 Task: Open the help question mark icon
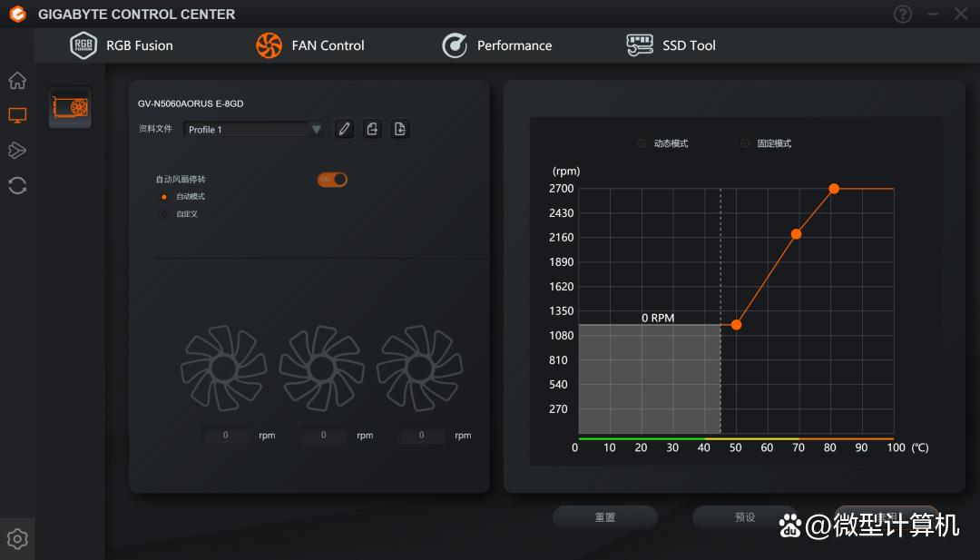tap(903, 14)
